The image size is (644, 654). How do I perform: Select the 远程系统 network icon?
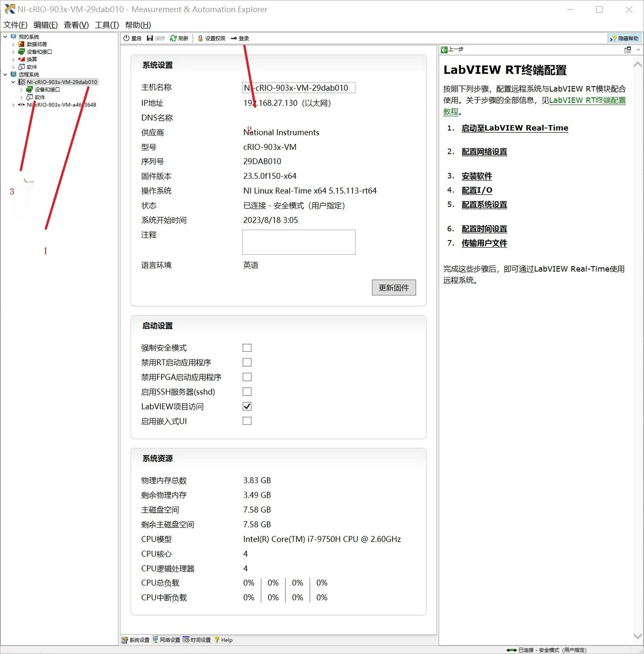coord(13,74)
